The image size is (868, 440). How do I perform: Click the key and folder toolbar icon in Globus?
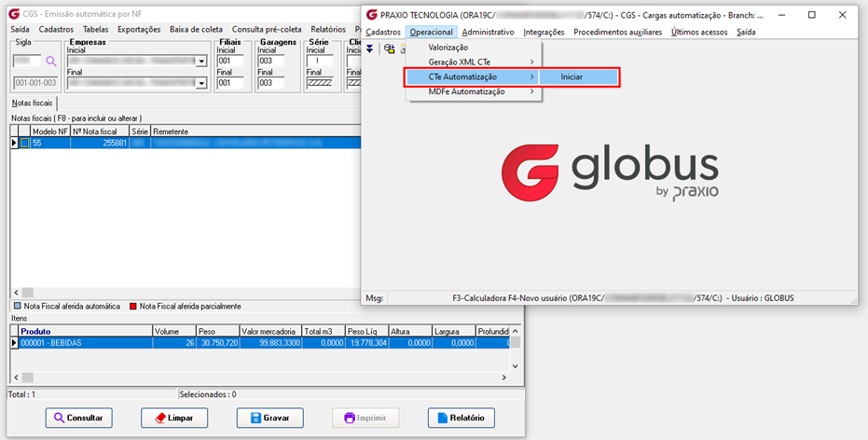(x=389, y=49)
